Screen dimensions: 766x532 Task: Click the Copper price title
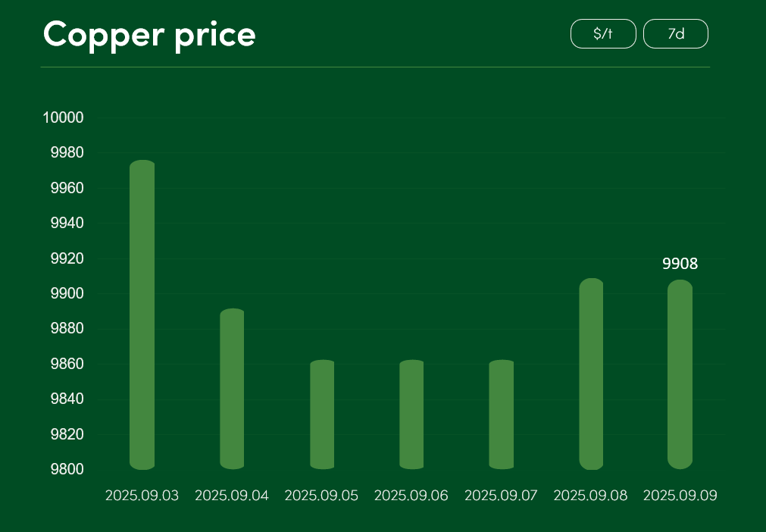149,35
